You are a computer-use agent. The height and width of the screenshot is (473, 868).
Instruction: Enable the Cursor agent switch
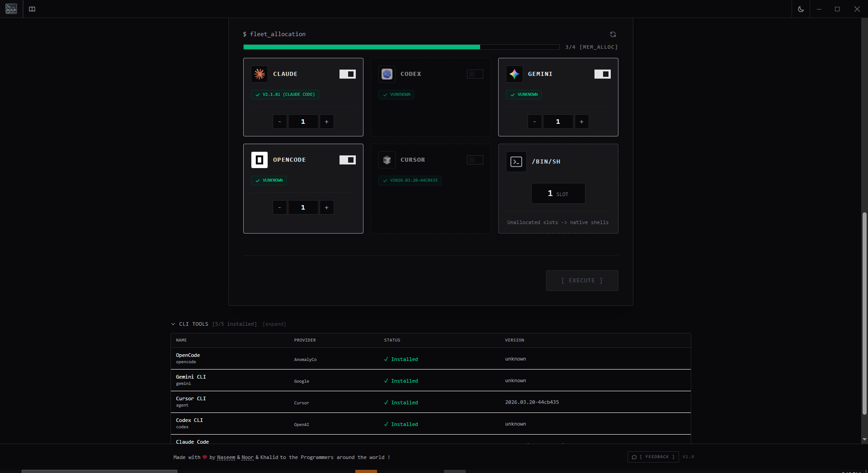pyautogui.click(x=475, y=160)
